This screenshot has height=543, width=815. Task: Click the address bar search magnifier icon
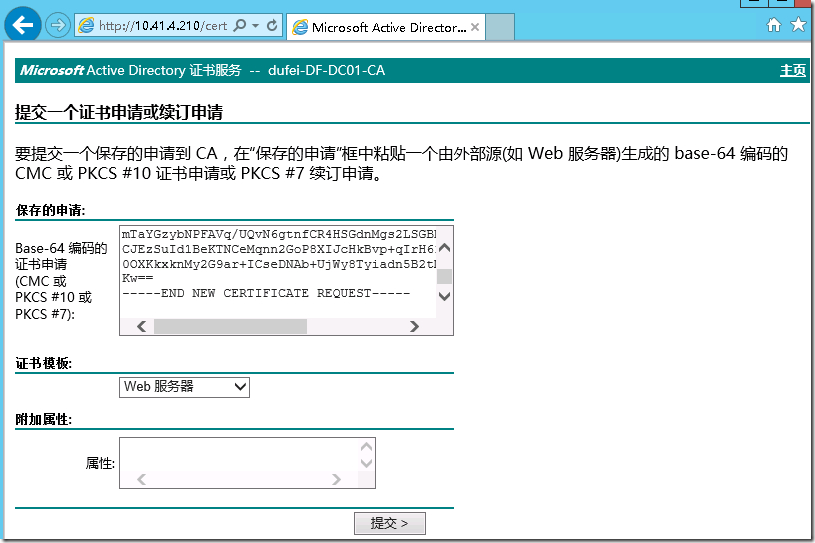(240, 25)
